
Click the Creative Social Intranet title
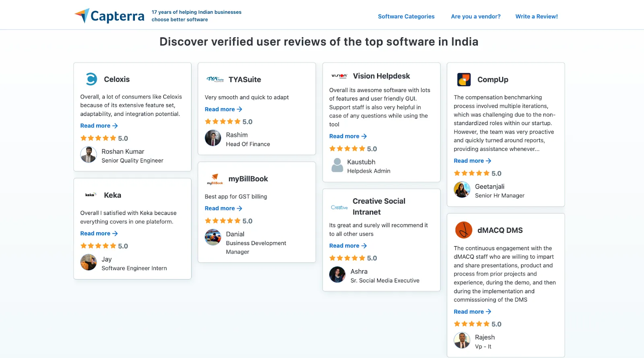[x=379, y=206]
